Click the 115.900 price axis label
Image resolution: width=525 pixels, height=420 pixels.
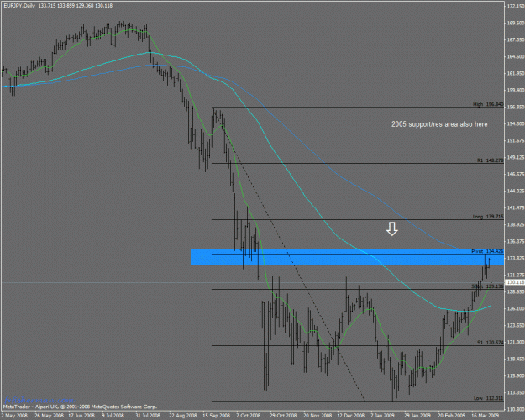[x=516, y=375]
